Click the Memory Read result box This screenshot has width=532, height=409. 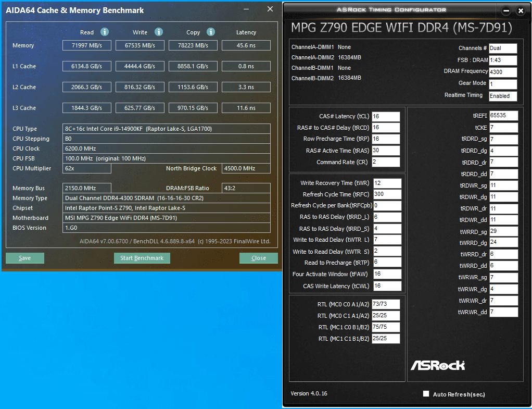(87, 45)
